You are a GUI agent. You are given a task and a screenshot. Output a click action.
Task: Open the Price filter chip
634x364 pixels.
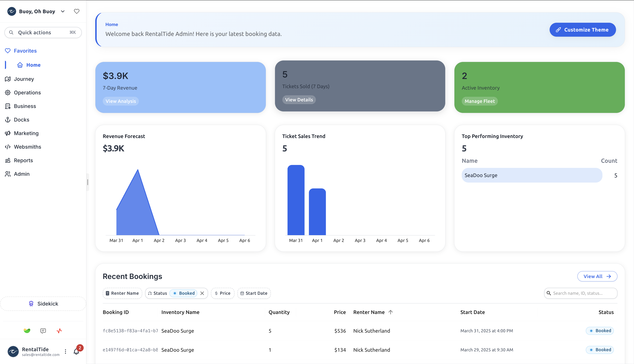(x=222, y=293)
